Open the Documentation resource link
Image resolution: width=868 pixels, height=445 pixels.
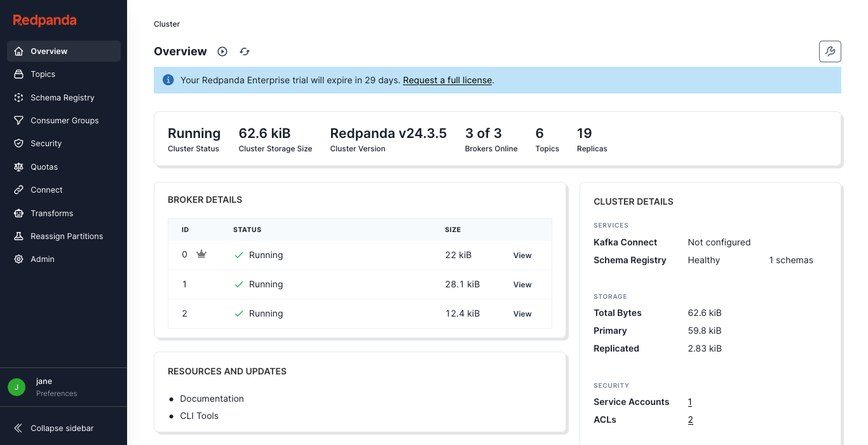(212, 399)
